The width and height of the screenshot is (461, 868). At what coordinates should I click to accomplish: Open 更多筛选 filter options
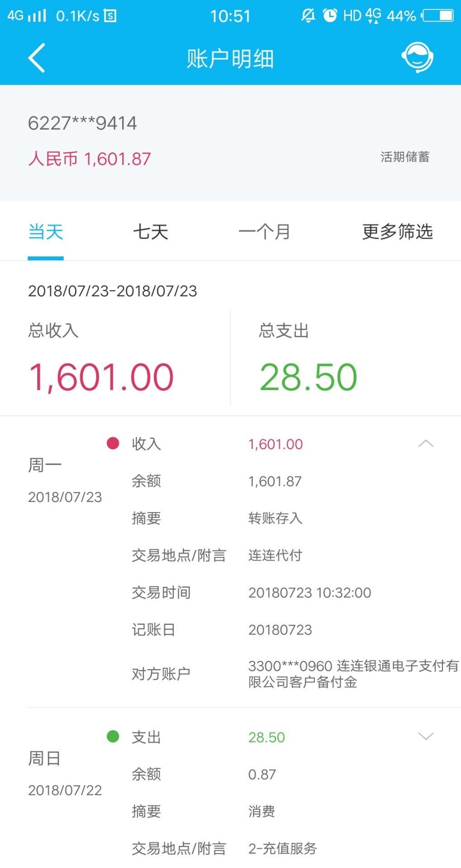pyautogui.click(x=398, y=231)
